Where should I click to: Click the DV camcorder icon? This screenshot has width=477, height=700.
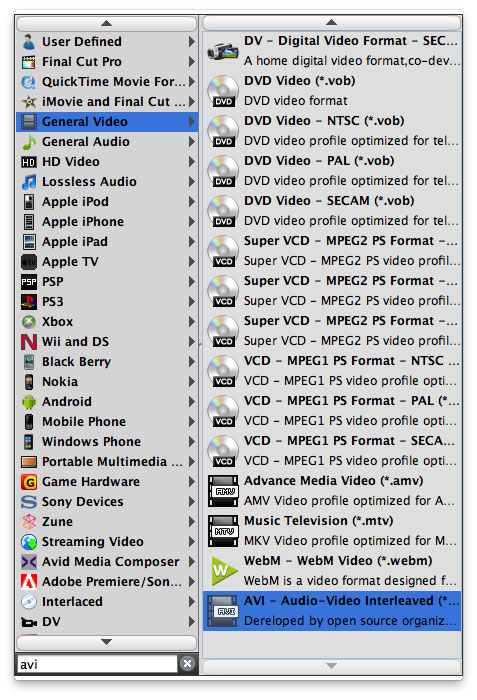point(223,51)
